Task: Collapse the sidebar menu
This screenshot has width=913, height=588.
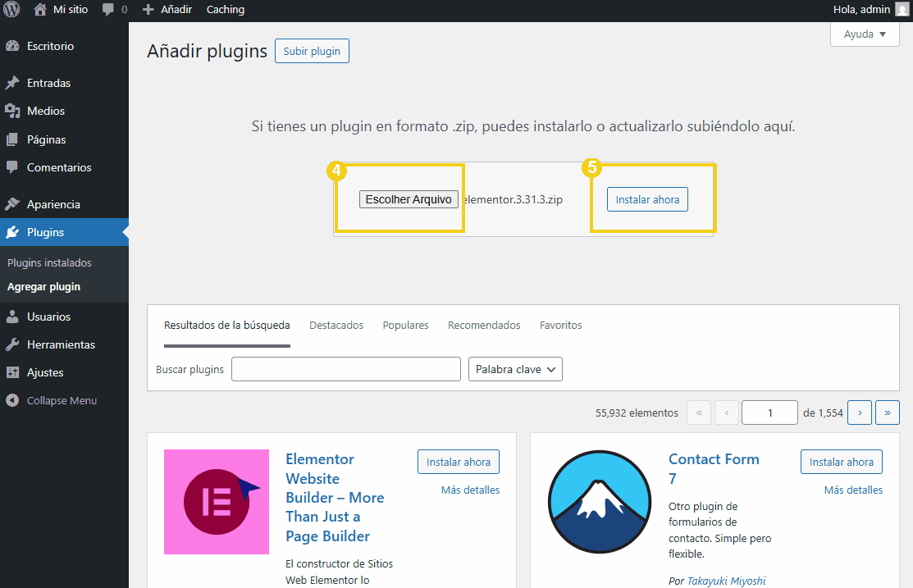Action: click(62, 401)
